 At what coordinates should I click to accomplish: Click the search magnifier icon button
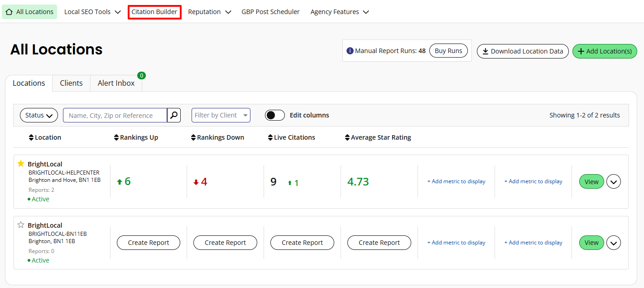tap(174, 115)
